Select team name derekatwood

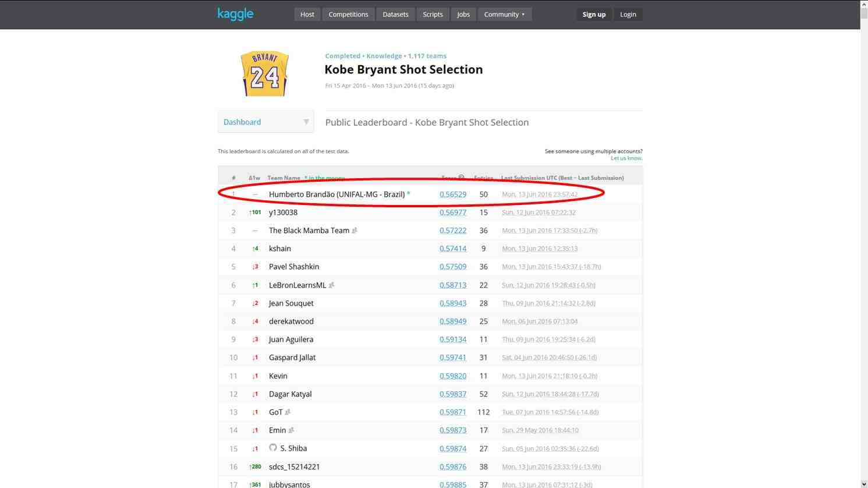[x=291, y=321]
